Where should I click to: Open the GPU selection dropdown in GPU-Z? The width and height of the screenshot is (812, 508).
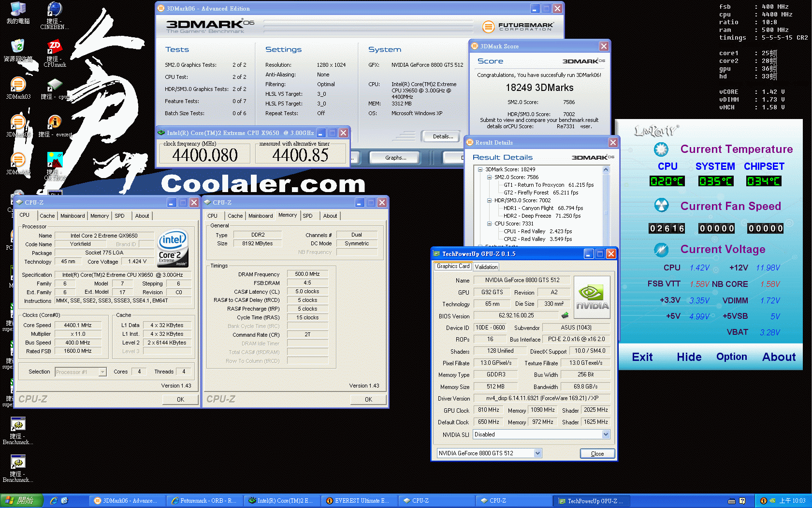(537, 453)
